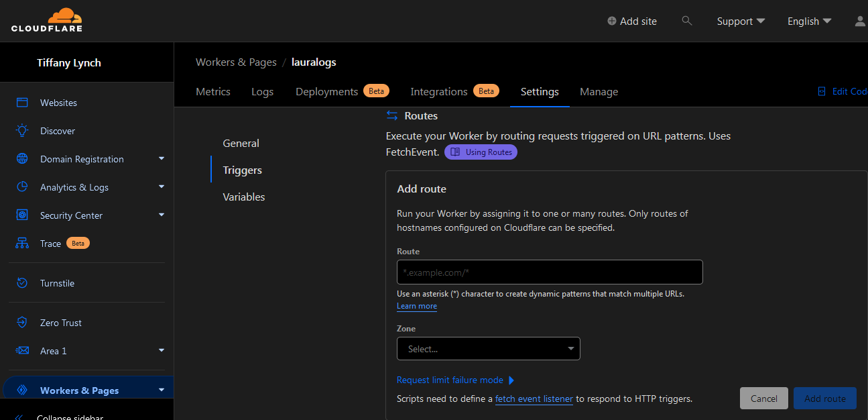Click the Route input field
The image size is (868, 420).
550,272
